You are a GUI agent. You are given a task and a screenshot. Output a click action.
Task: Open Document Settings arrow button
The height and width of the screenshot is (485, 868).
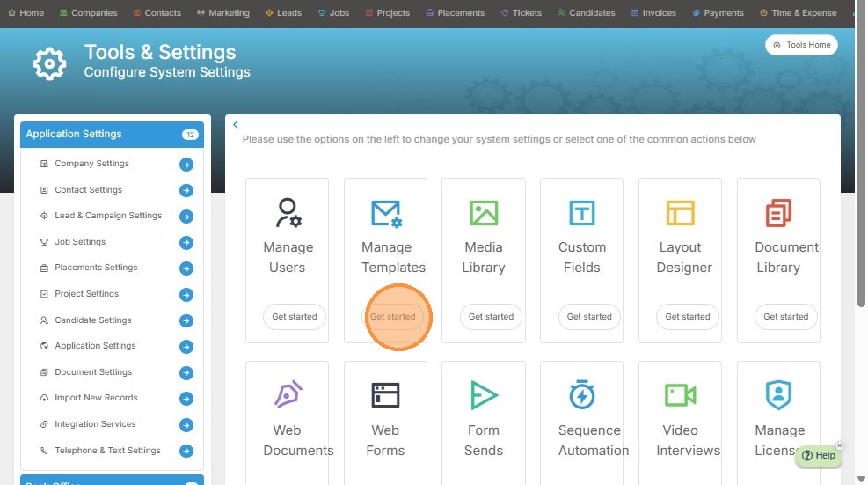click(x=186, y=372)
